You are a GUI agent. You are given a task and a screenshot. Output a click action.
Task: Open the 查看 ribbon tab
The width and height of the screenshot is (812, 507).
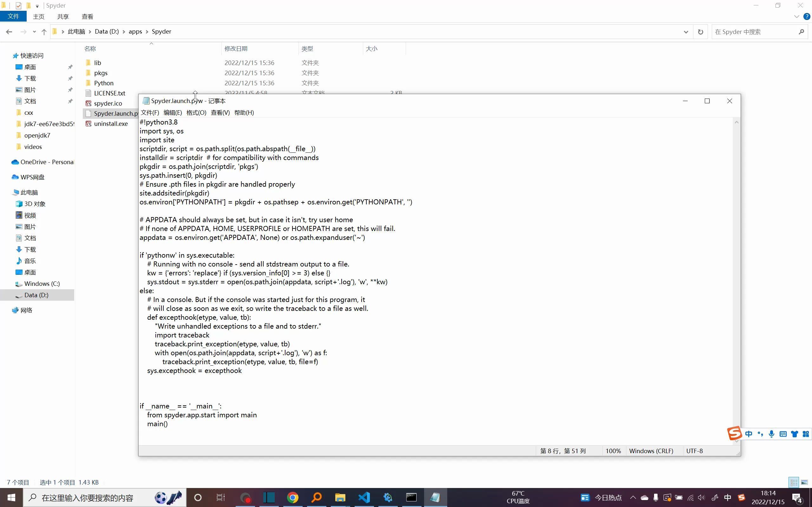[x=87, y=16]
